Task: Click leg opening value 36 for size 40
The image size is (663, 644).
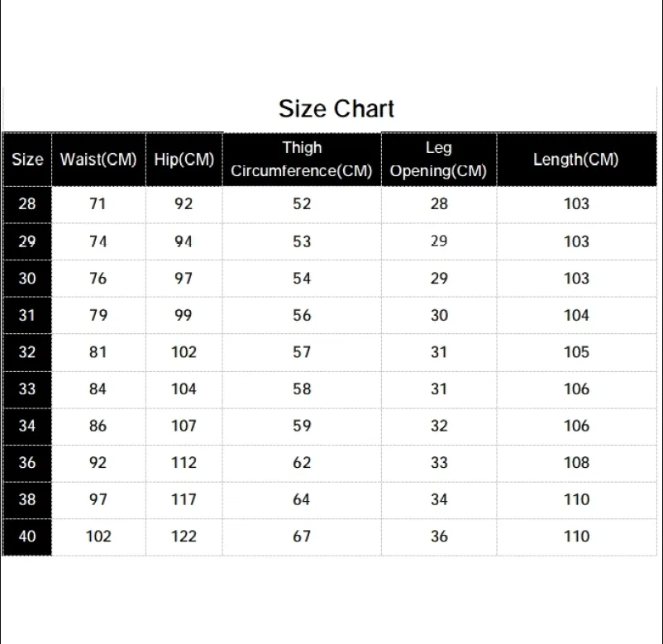Action: pos(439,537)
